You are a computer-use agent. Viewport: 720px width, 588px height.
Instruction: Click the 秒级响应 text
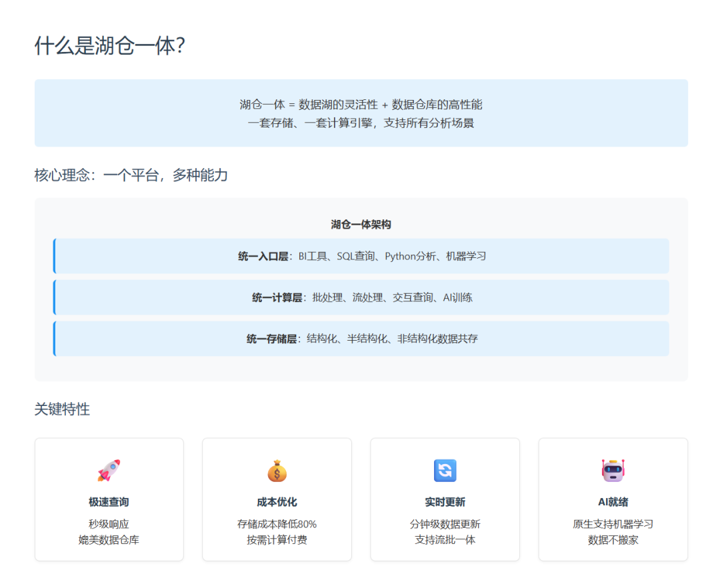tap(109, 524)
